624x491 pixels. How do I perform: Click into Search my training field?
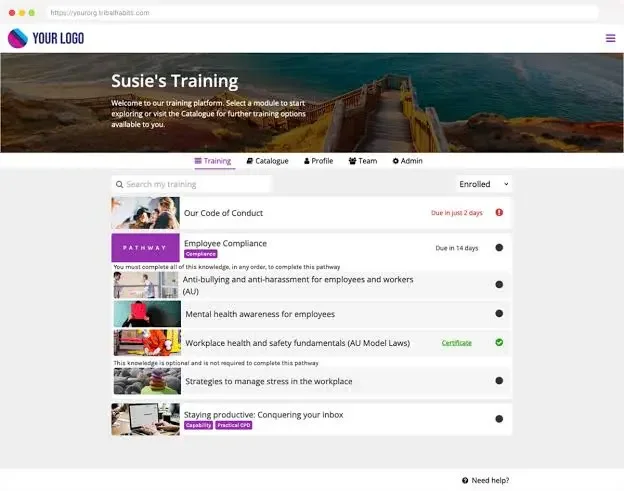click(x=192, y=184)
